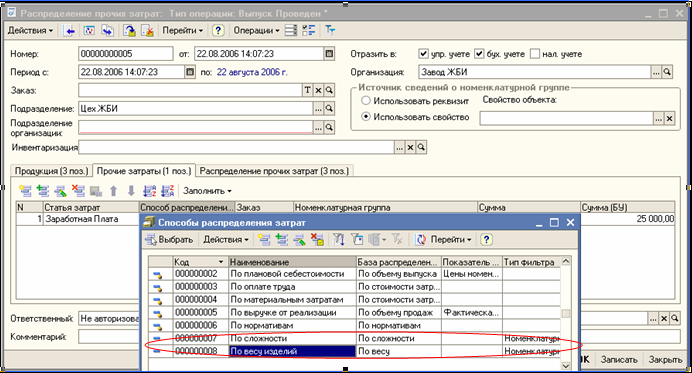Click the checklist icon in the main toolbar

coord(308,30)
